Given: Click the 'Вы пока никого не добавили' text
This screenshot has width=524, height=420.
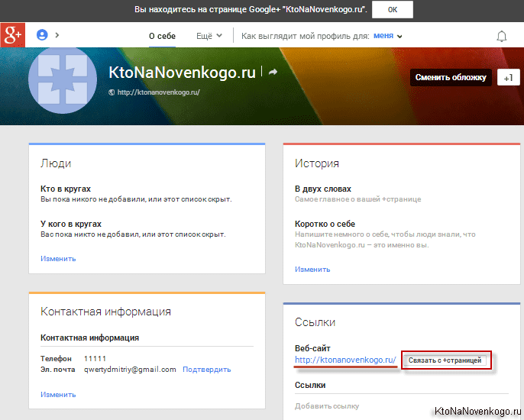Looking at the screenshot, I should point(136,199).
